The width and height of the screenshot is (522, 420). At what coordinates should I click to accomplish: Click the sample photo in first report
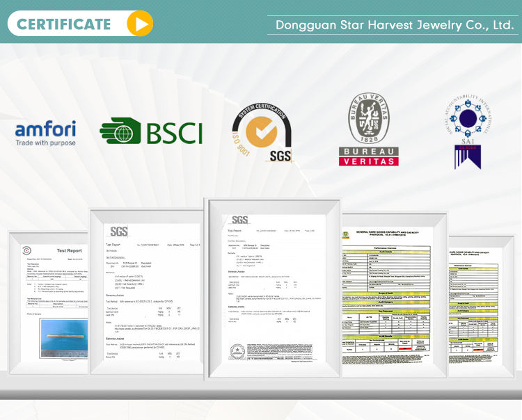[63, 338]
